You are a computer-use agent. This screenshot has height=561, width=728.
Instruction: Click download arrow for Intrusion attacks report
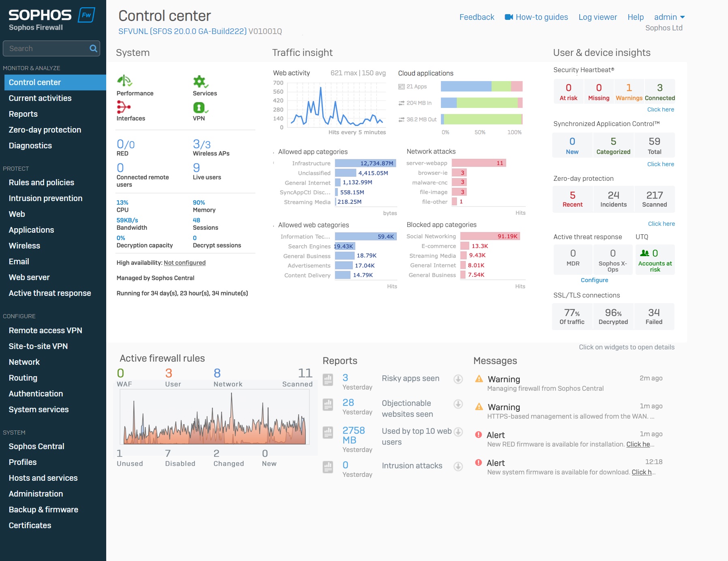[x=458, y=467]
